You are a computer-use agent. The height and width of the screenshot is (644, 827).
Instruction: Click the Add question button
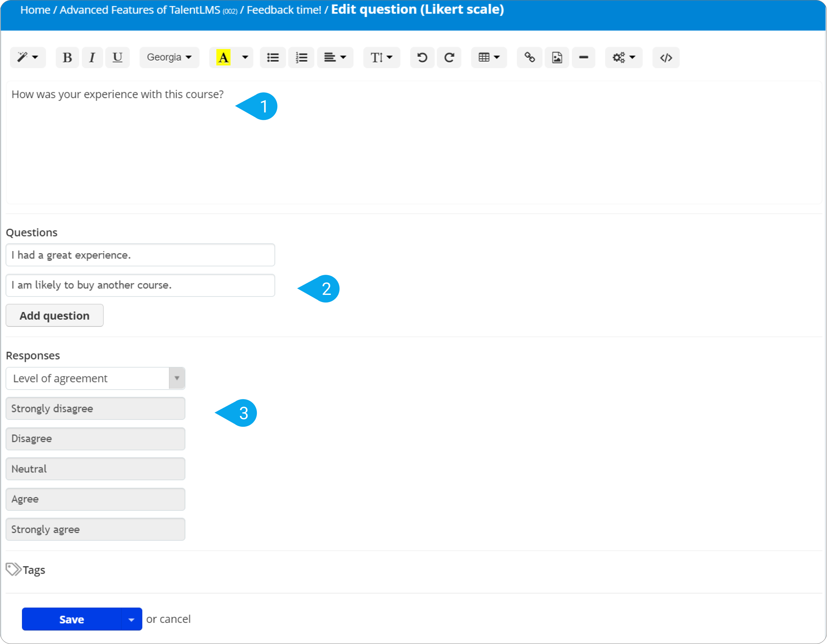pyautogui.click(x=55, y=315)
